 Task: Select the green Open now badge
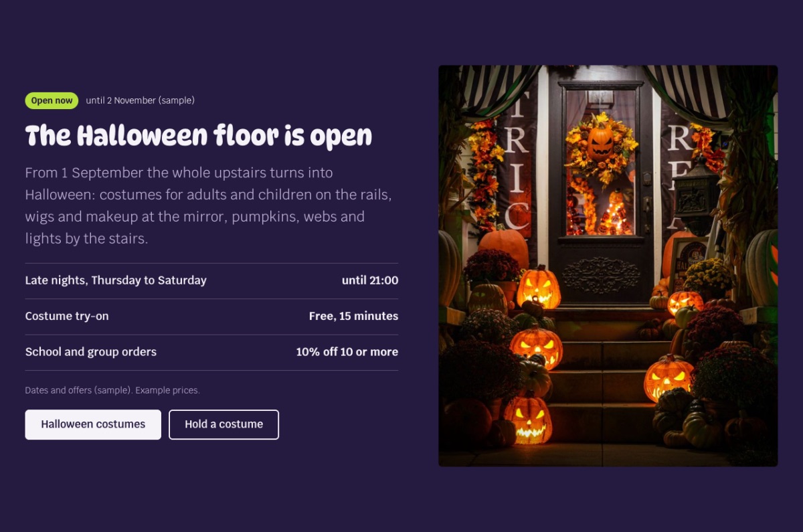(x=52, y=100)
